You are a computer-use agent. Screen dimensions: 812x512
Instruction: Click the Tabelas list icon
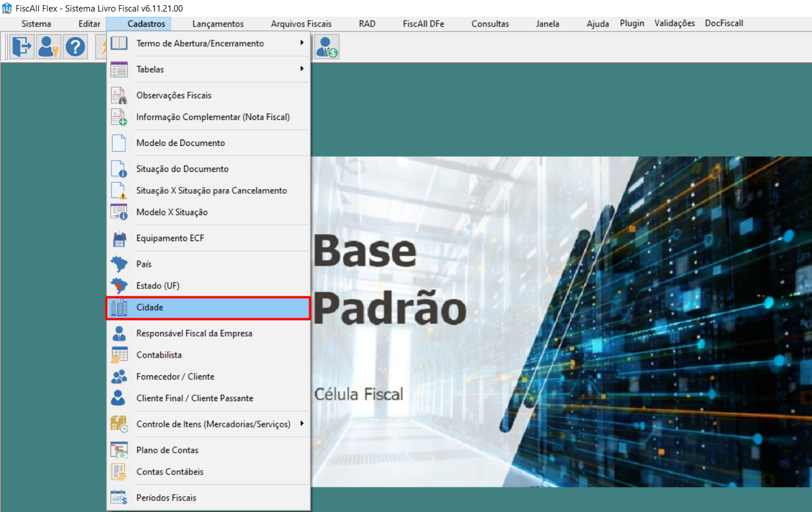point(119,69)
